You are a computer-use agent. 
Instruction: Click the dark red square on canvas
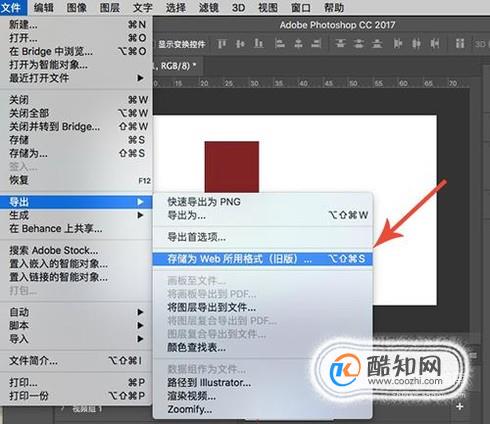tap(232, 167)
